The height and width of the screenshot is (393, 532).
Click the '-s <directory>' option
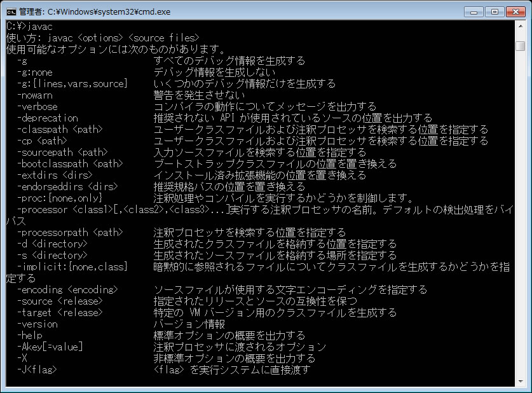tap(52, 255)
